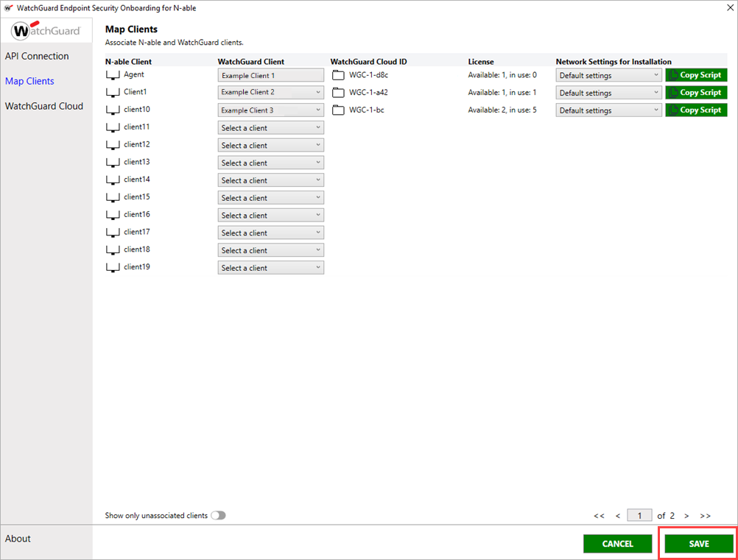Click the N-able Client column header
The image size is (738, 560).
point(128,62)
